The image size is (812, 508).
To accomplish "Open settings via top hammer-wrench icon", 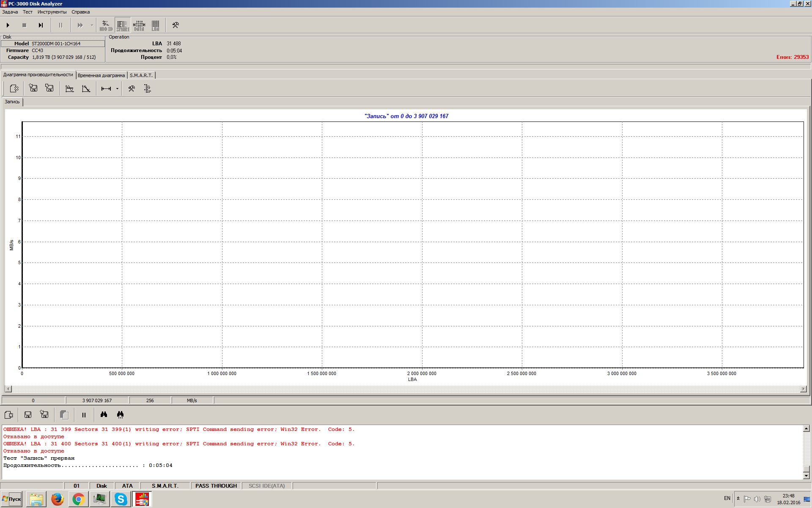I will 176,25.
